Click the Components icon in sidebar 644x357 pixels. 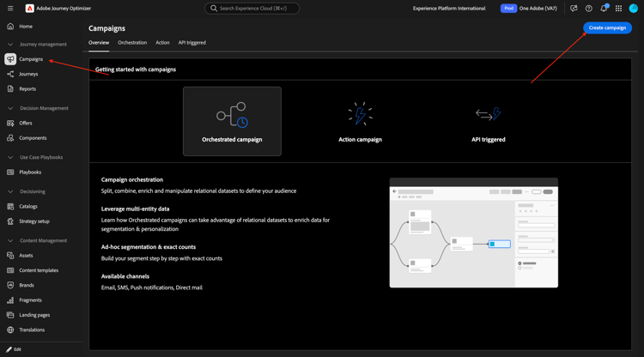pyautogui.click(x=10, y=138)
